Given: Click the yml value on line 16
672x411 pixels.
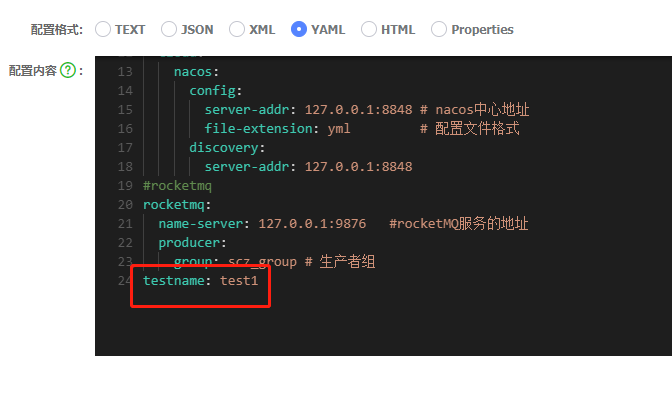Looking at the screenshot, I should click(x=339, y=129).
